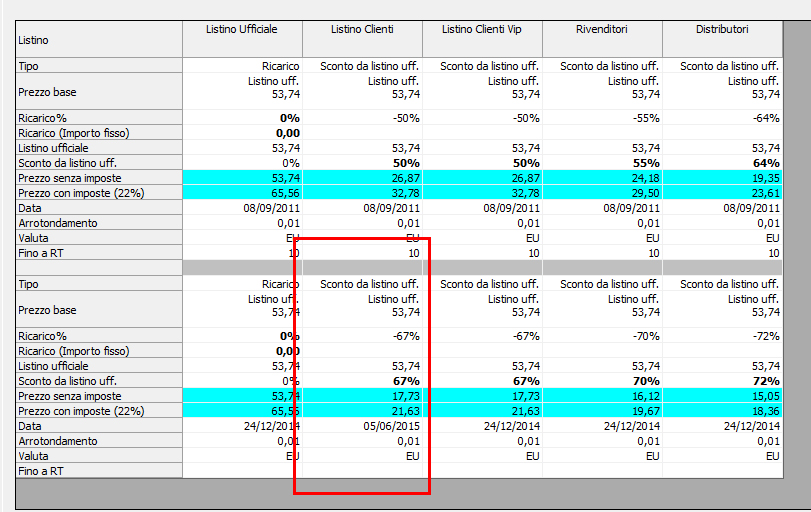Select the Listino Ufficiale column header

click(x=242, y=39)
